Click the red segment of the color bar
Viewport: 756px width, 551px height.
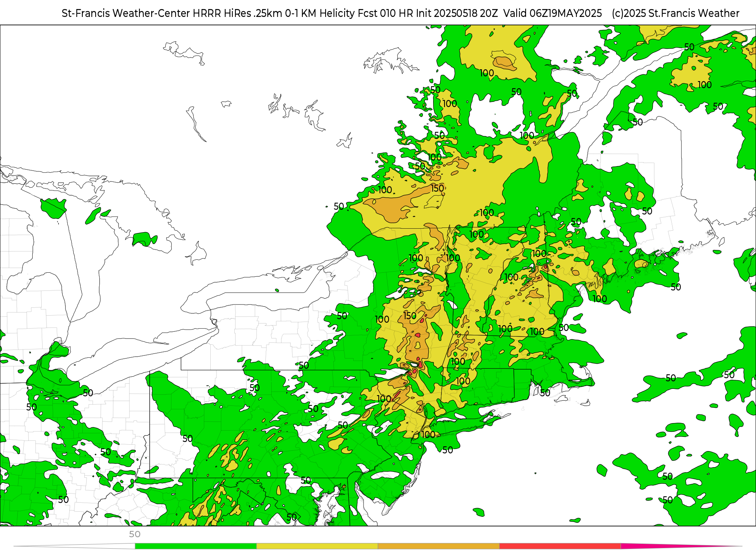[560, 546]
